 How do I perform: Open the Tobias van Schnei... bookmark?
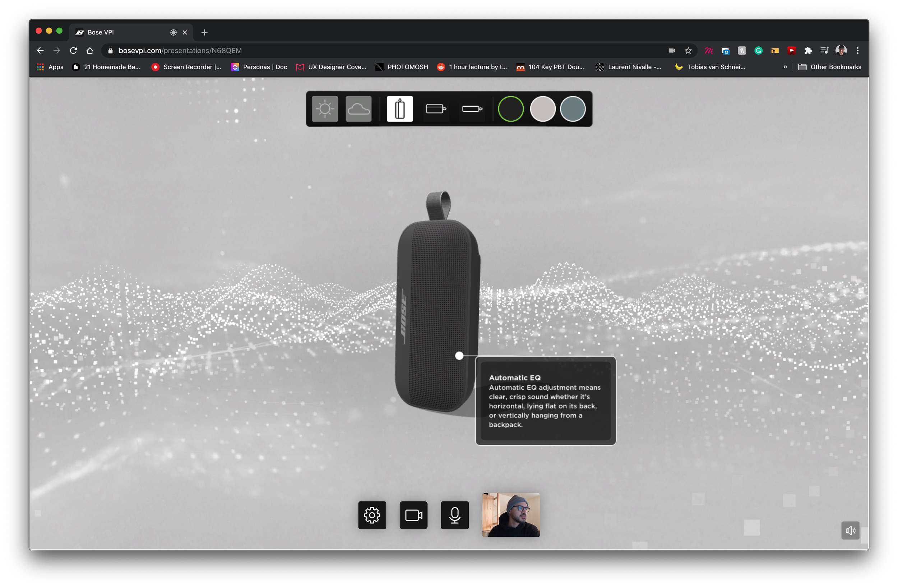click(710, 67)
